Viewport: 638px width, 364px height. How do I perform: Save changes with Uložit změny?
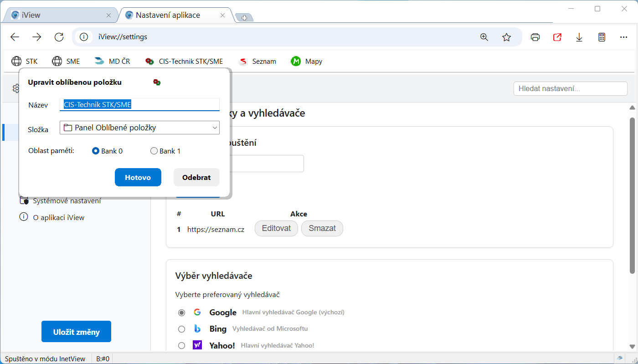coord(76,332)
